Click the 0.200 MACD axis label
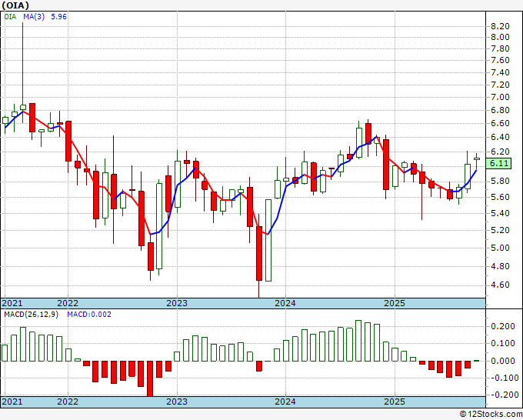The image size is (523, 420). tap(503, 326)
